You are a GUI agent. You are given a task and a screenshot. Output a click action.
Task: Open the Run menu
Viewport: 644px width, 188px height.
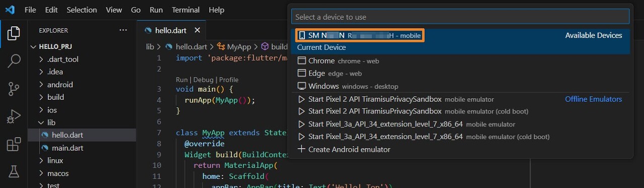point(156,10)
